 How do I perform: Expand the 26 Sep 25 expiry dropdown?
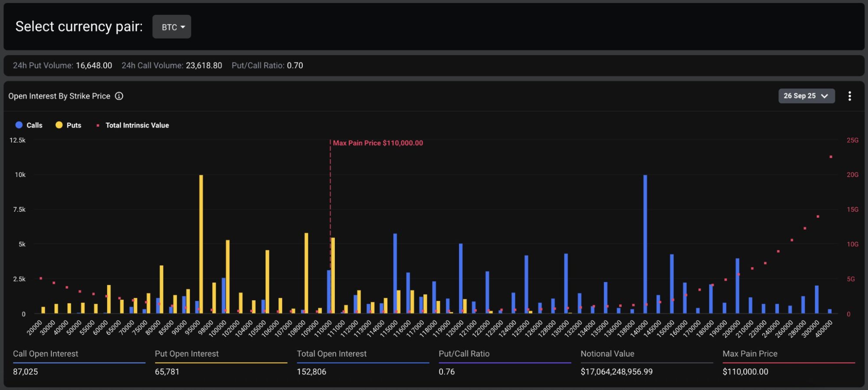806,96
